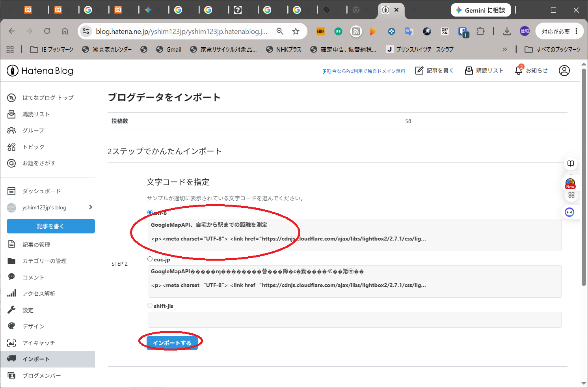Open はてなブログ トップ in the sidebar
Viewport: 588px width, 388px height.
pos(48,98)
